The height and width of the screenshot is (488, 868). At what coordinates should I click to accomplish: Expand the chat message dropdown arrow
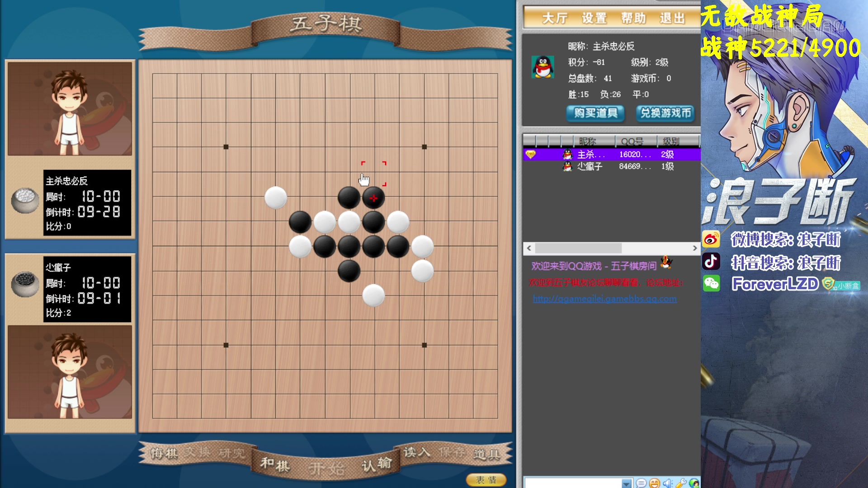pos(626,483)
